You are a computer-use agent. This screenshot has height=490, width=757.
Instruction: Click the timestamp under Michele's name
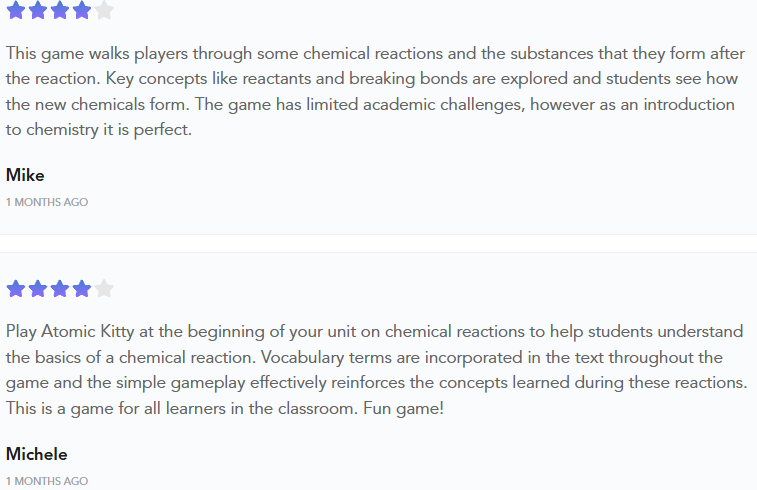click(x=47, y=481)
